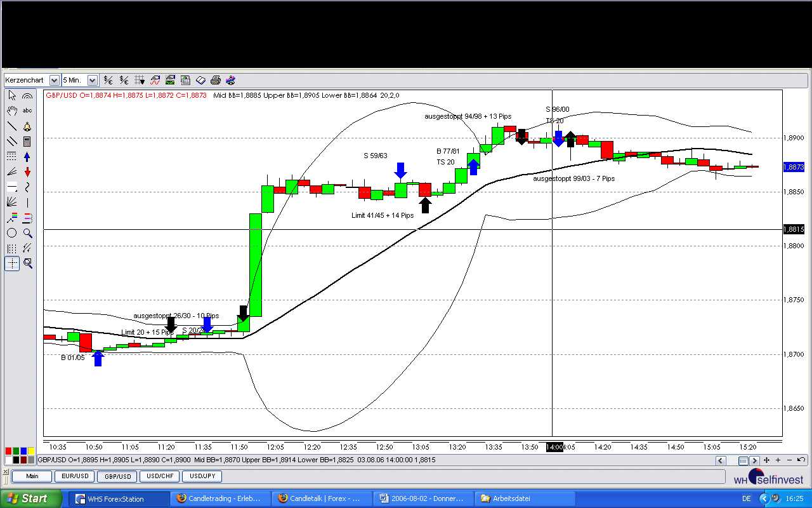The height and width of the screenshot is (508, 812).
Task: Select the vertical line tool
Action: [27, 203]
